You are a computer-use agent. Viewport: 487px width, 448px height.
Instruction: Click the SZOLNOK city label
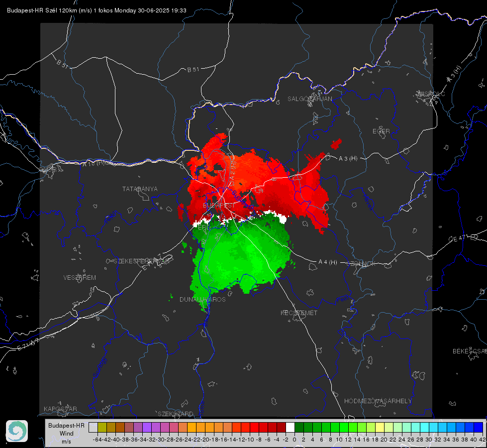[x=361, y=263]
